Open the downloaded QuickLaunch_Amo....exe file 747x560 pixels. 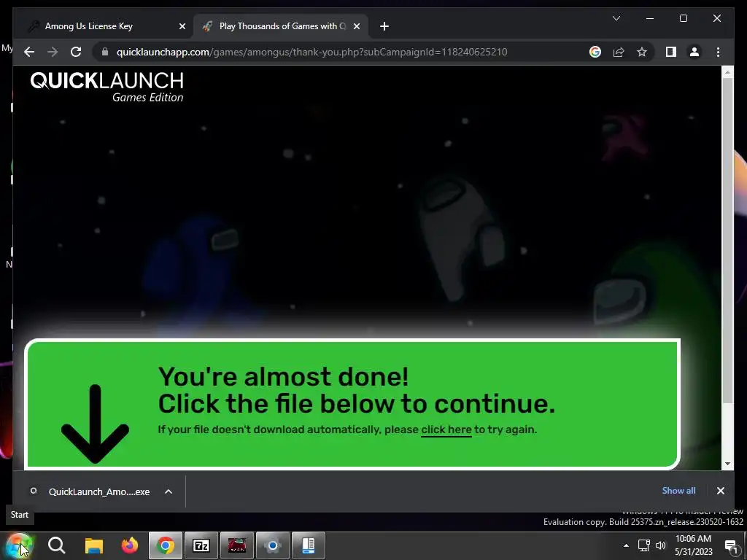98,491
